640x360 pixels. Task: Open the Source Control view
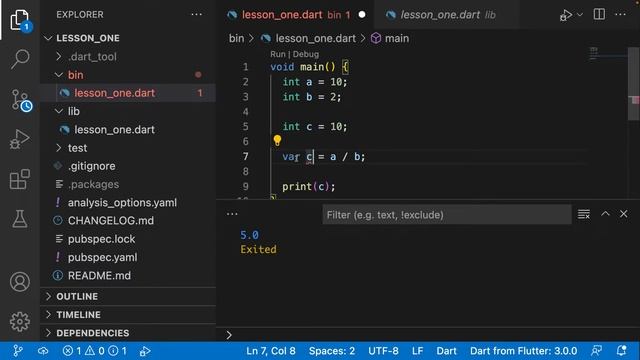20,100
